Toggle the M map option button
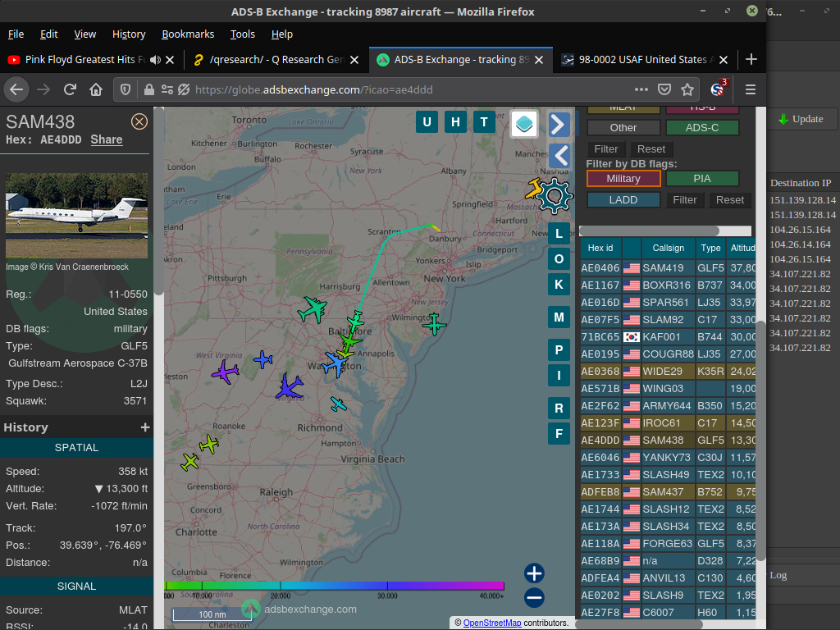The image size is (840, 630). (559, 317)
